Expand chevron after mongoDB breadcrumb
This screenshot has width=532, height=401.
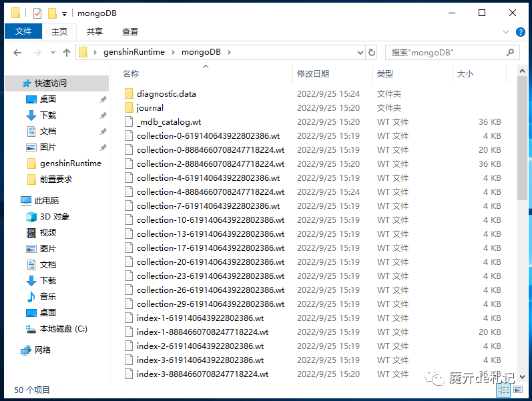click(230, 52)
